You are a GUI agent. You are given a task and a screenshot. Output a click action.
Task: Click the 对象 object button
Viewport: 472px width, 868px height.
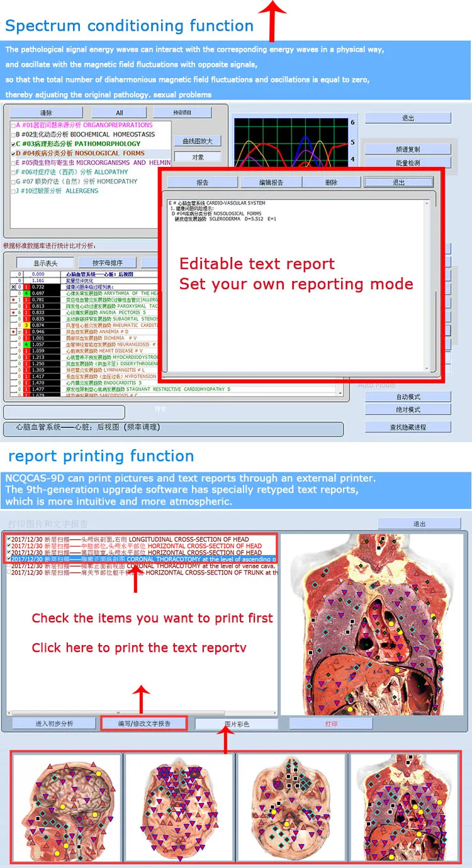(198, 157)
